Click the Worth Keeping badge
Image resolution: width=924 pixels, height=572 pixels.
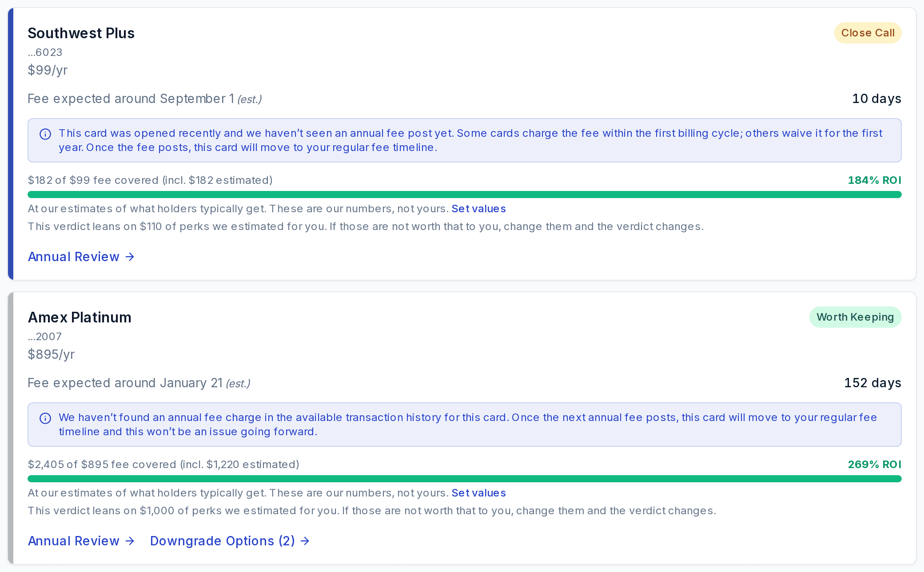[855, 317]
